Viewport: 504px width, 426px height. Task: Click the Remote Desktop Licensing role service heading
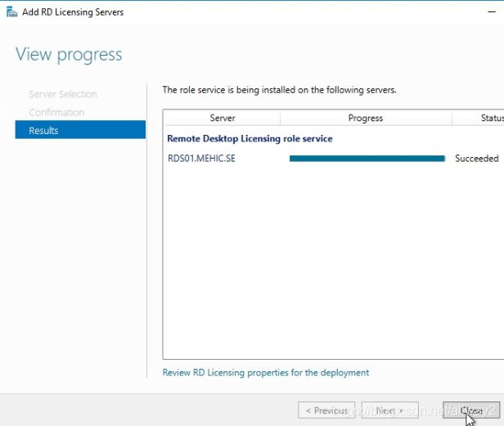click(250, 139)
